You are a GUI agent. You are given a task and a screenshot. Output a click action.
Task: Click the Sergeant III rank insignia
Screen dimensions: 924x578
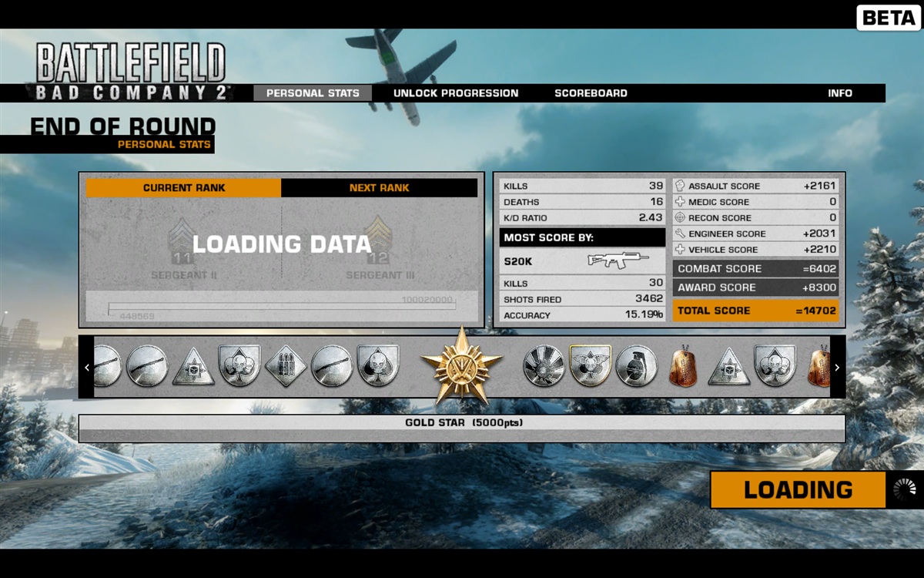tap(380, 240)
